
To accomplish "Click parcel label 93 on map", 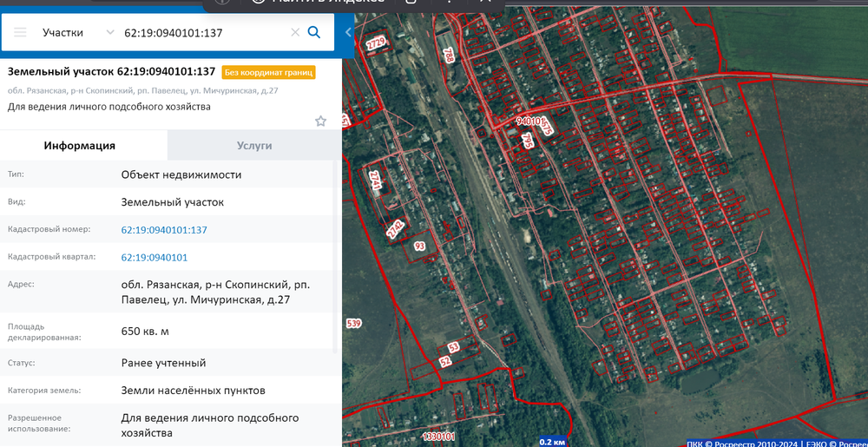I will [420, 247].
